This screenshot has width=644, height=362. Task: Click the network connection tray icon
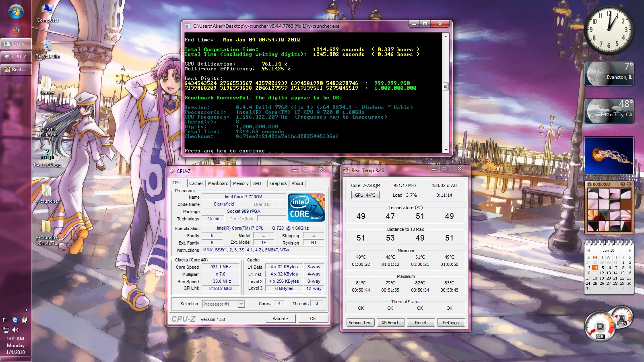click(x=6, y=330)
